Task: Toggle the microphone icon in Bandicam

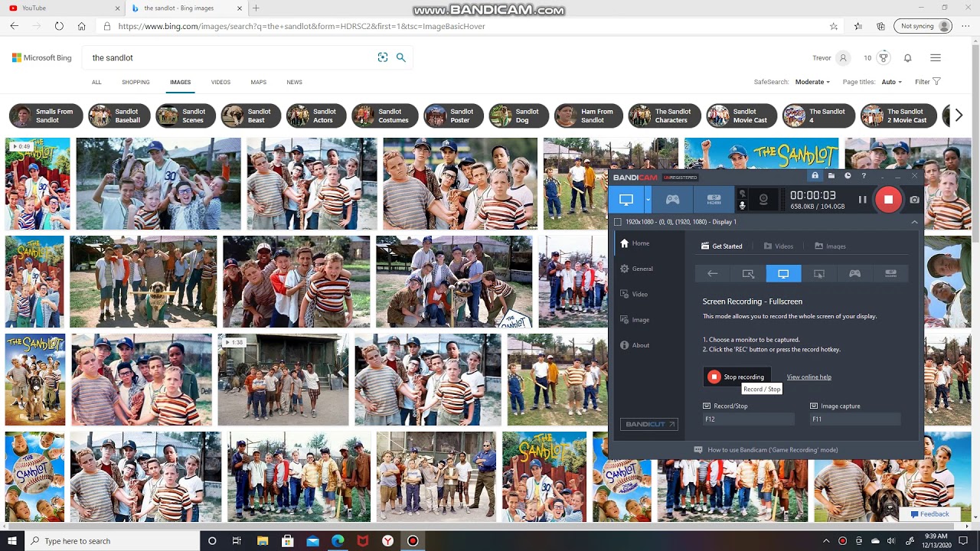Action: point(742,205)
